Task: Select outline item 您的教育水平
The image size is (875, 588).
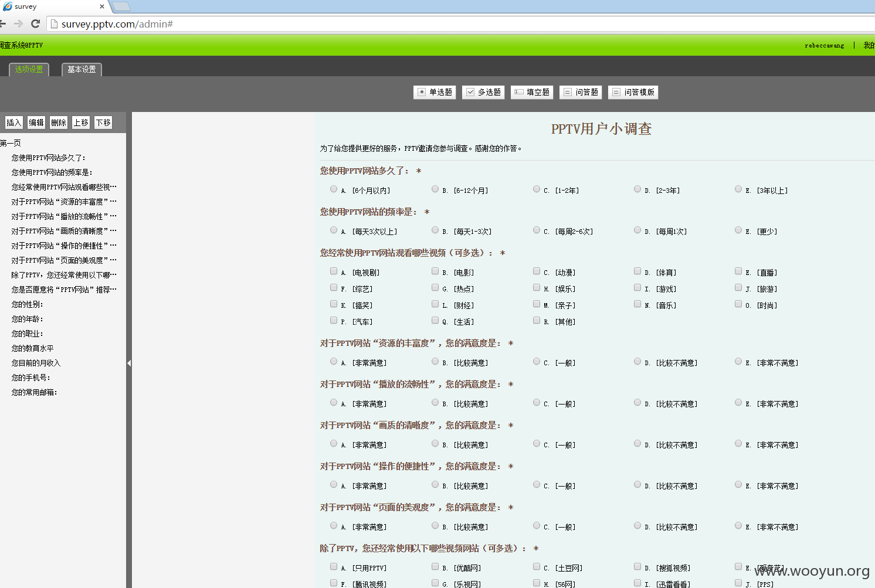Action: pos(33,348)
